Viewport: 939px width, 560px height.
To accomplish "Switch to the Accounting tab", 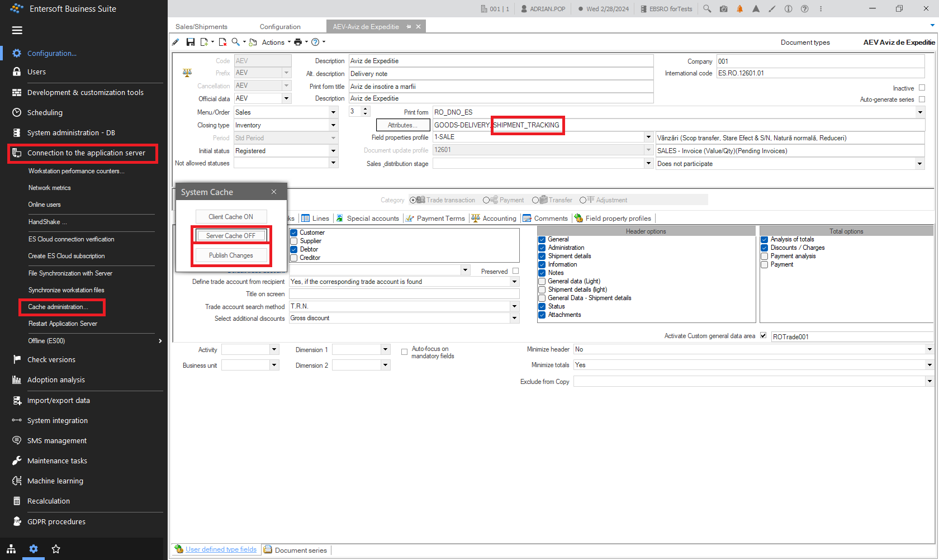I will tap(494, 219).
